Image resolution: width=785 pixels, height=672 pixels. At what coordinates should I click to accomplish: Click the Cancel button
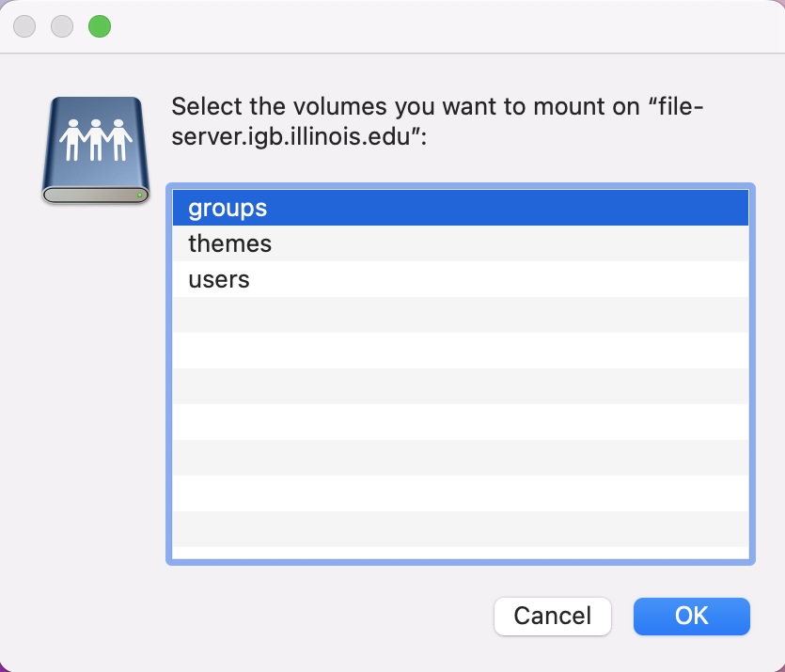[x=552, y=617]
